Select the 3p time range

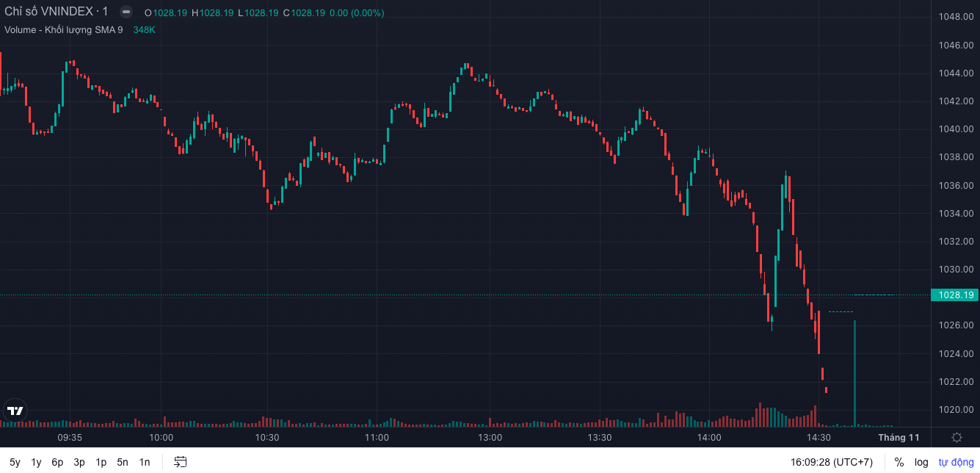(x=79, y=462)
